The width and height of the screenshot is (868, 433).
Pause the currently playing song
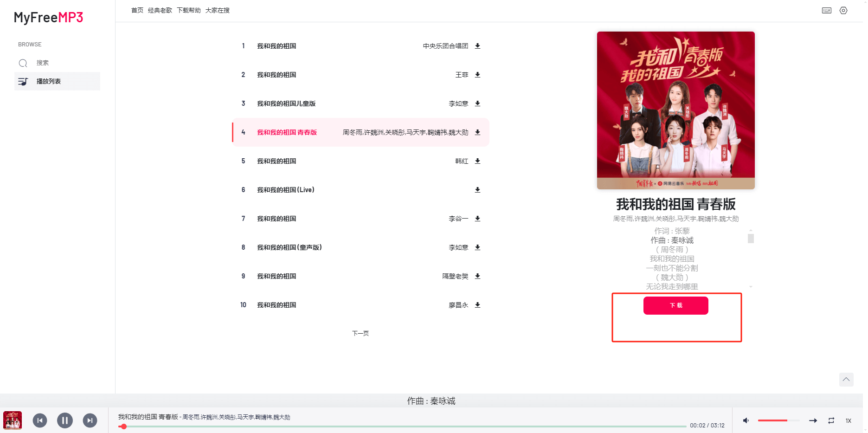click(x=65, y=420)
